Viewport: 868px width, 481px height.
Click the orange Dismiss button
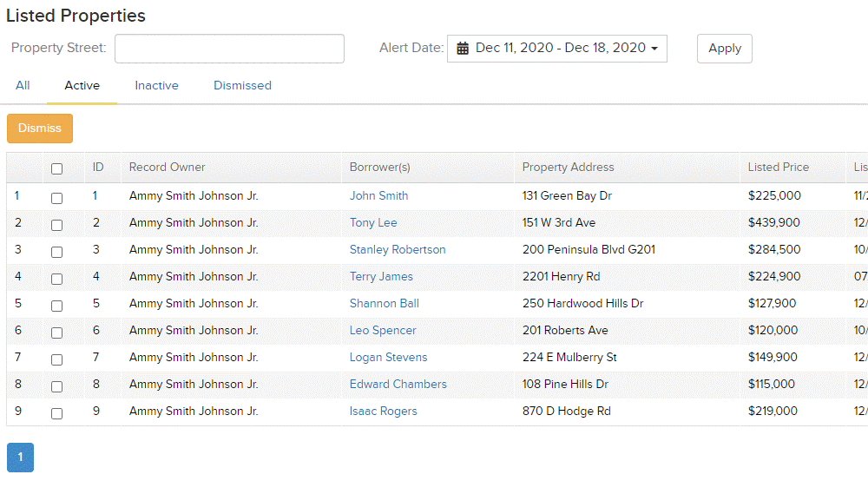pos(40,128)
